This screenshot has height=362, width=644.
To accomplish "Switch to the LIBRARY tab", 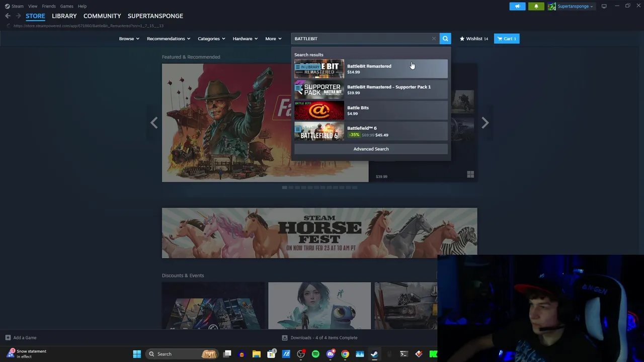I will [64, 16].
